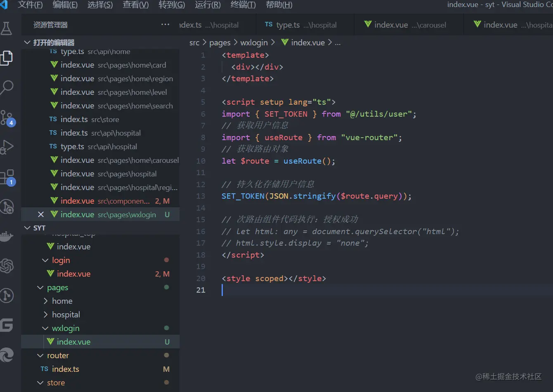
Task: Open index.ts src\store entry
Action: pos(100,119)
